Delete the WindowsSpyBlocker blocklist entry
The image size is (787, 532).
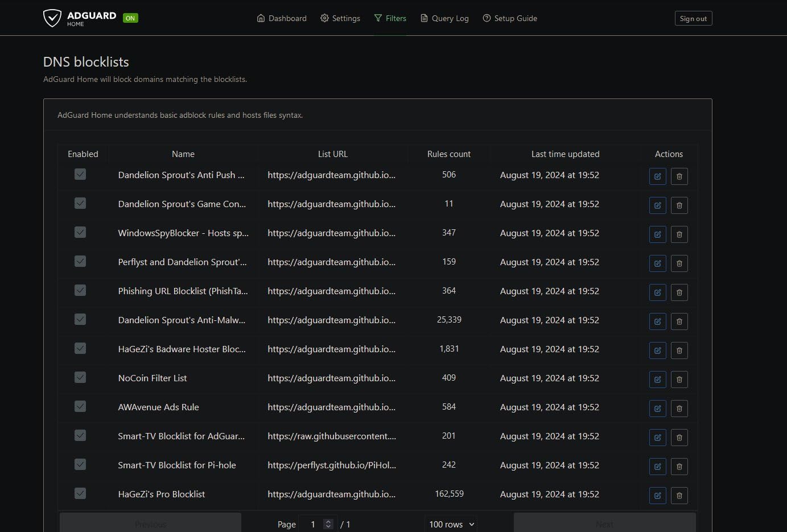679,234
